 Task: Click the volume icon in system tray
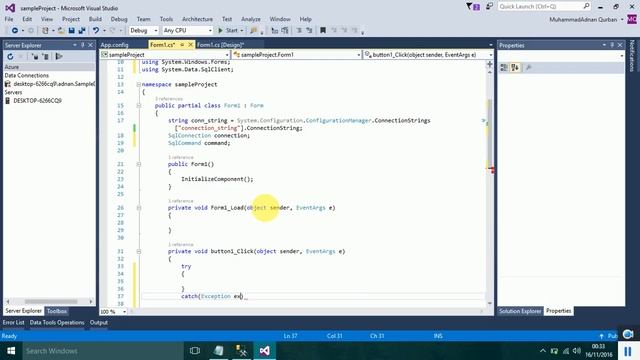577,351
